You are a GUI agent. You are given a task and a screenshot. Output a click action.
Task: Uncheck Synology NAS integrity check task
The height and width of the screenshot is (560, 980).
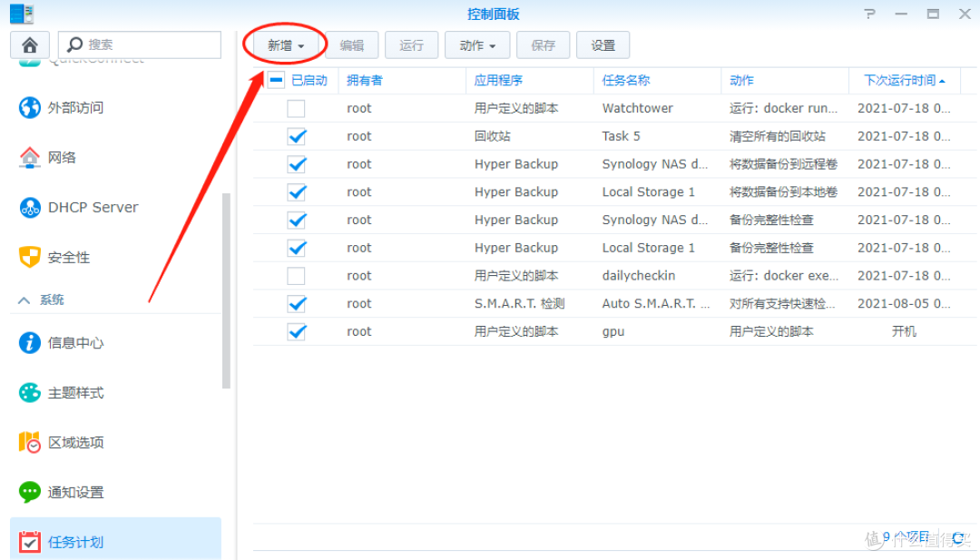(296, 220)
